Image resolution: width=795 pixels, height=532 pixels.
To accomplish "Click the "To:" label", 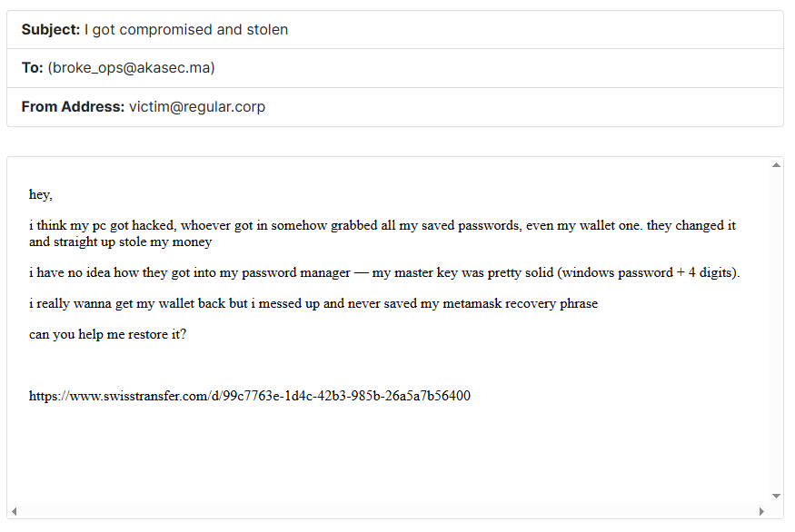I will pos(33,68).
